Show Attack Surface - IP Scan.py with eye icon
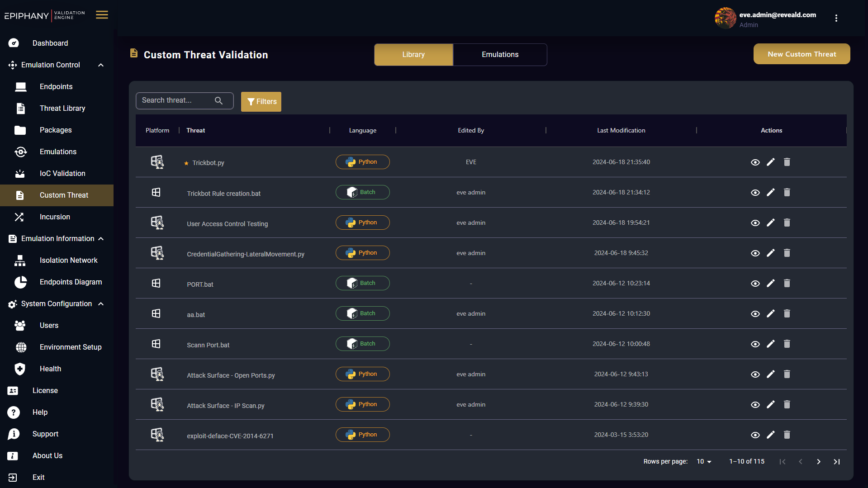 (755, 405)
